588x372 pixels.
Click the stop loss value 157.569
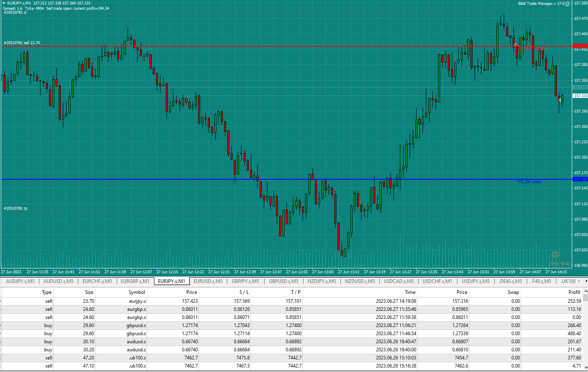coord(242,301)
